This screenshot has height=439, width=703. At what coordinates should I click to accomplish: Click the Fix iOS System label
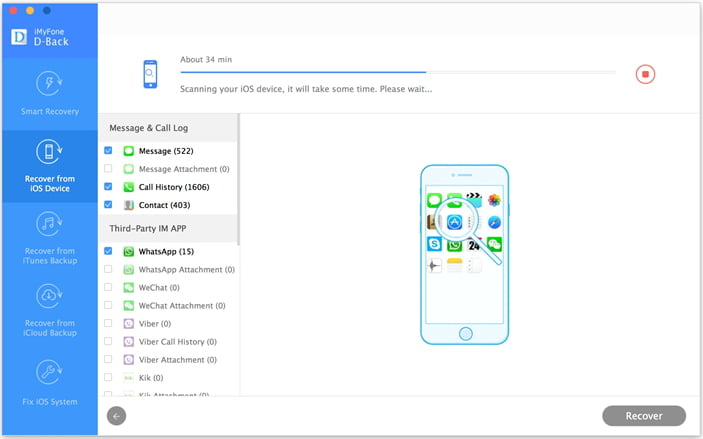click(50, 402)
